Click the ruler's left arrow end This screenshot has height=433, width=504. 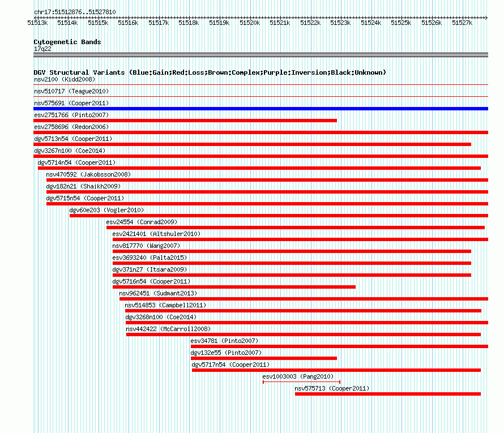(x=35, y=18)
